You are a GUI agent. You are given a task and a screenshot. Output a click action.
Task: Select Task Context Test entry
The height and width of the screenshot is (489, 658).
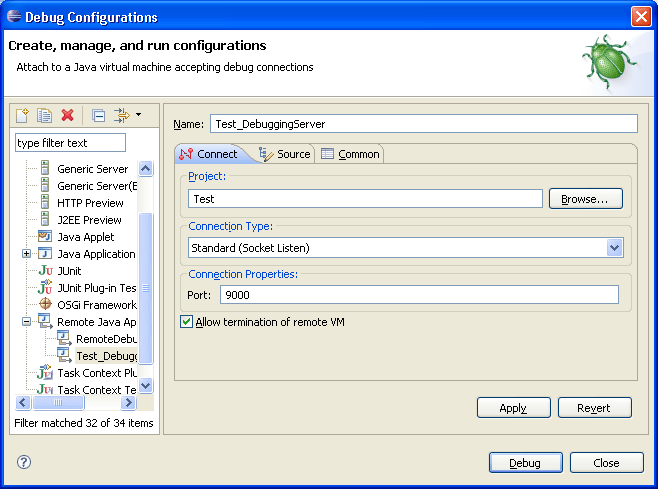click(x=97, y=390)
